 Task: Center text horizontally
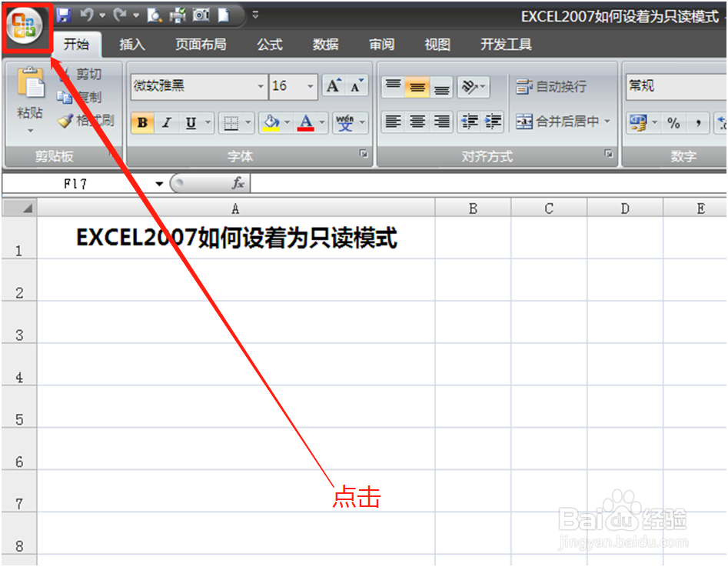tap(417, 122)
